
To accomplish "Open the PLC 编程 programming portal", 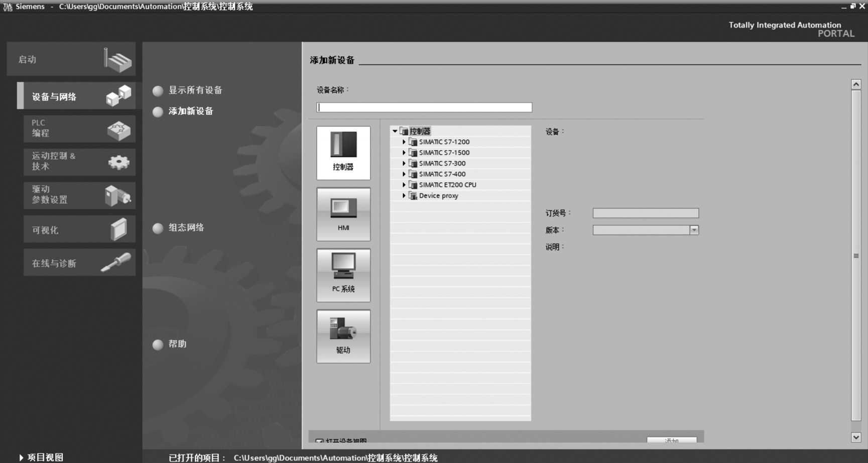I will point(79,129).
